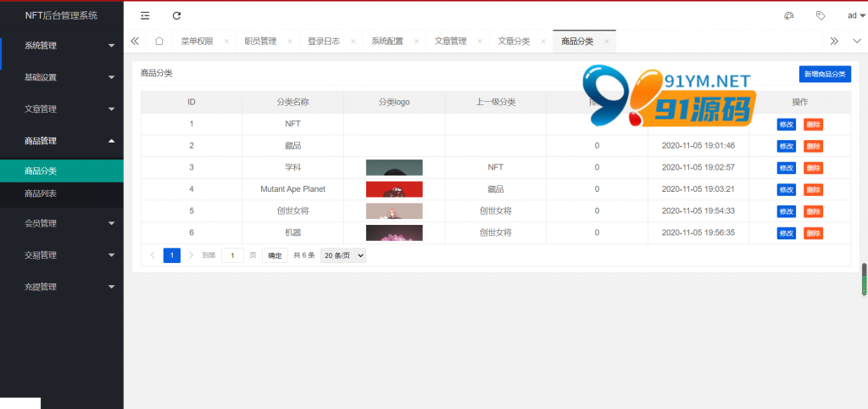Click the 确定 pagination confirm button

click(275, 255)
